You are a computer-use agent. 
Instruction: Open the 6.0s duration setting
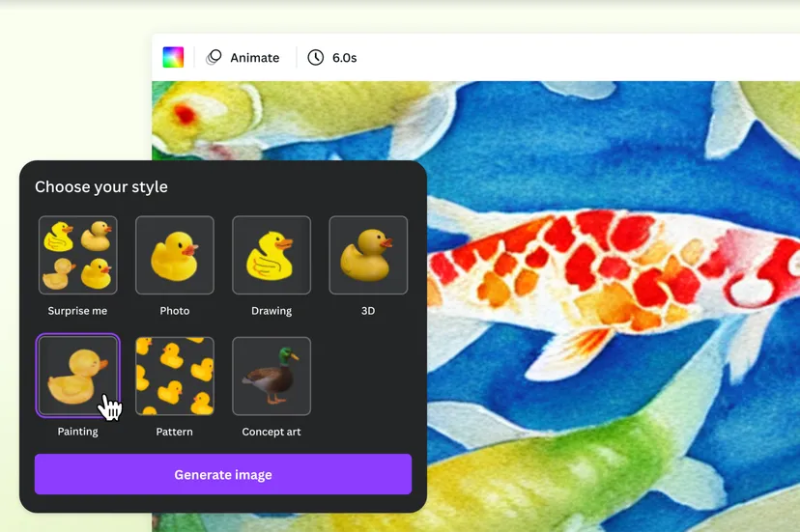click(332, 58)
